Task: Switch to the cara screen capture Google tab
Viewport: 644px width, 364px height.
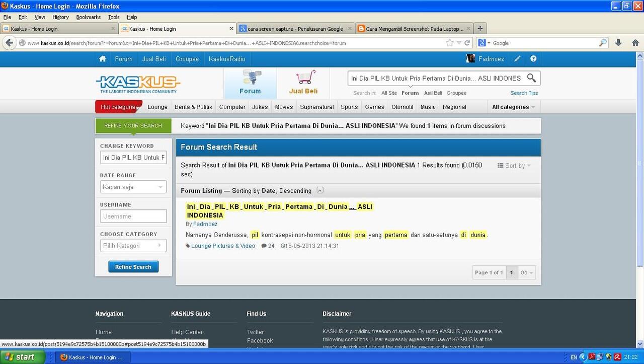Action: coord(295,29)
